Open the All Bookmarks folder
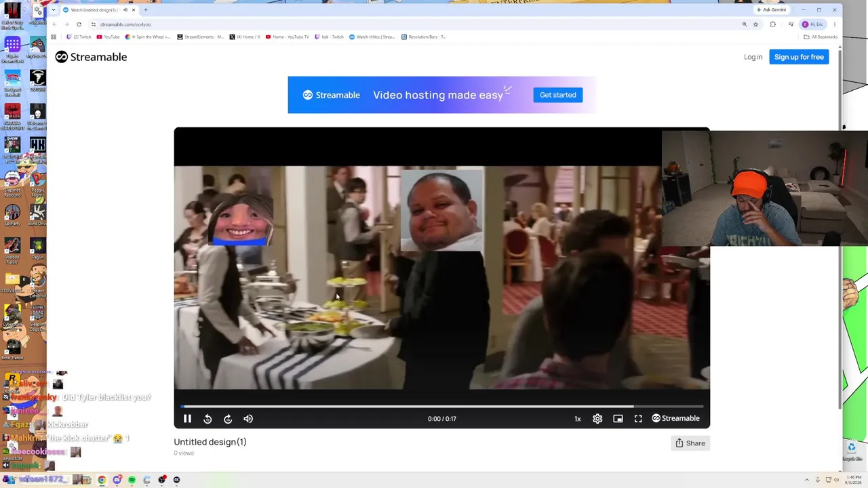868x488 pixels. 821,37
